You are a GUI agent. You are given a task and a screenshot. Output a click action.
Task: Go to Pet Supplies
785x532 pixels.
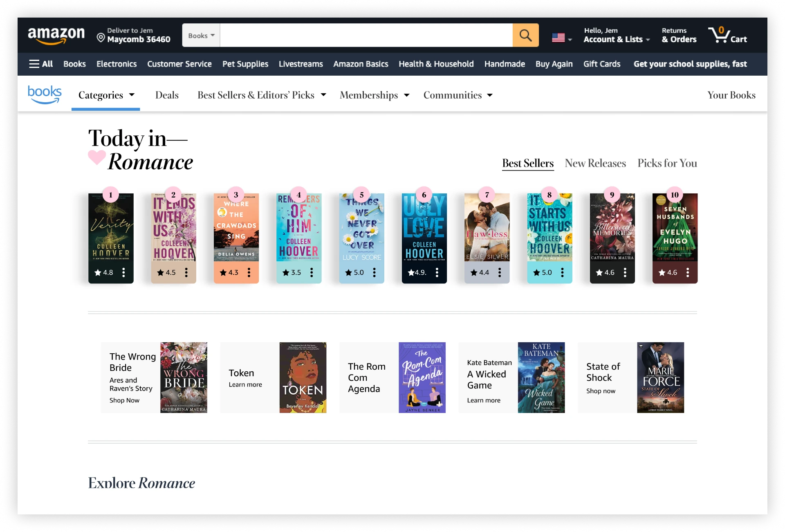pyautogui.click(x=245, y=64)
